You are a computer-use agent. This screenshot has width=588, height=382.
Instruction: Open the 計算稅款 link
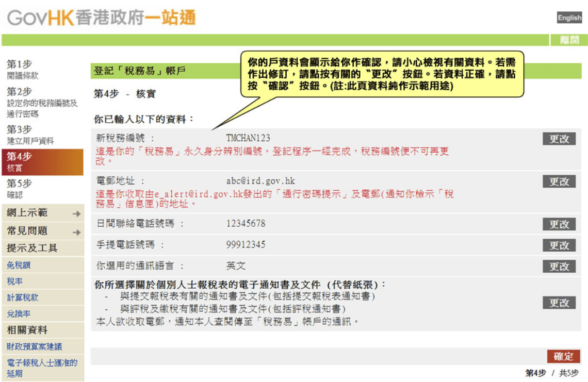[x=23, y=297]
